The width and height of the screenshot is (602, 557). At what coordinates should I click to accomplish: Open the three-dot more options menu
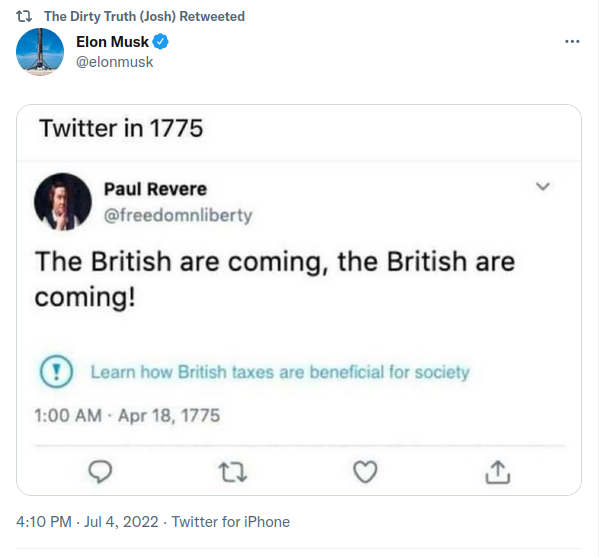point(572,42)
